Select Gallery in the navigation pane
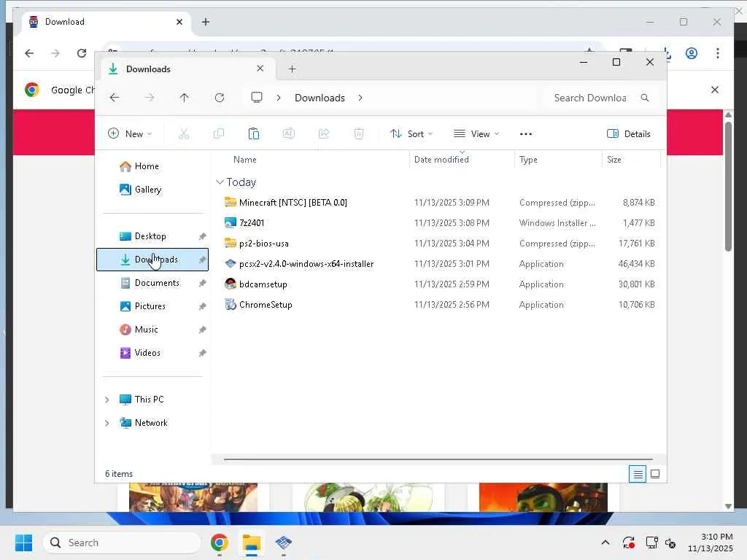This screenshot has height=560, width=747. pos(152,190)
